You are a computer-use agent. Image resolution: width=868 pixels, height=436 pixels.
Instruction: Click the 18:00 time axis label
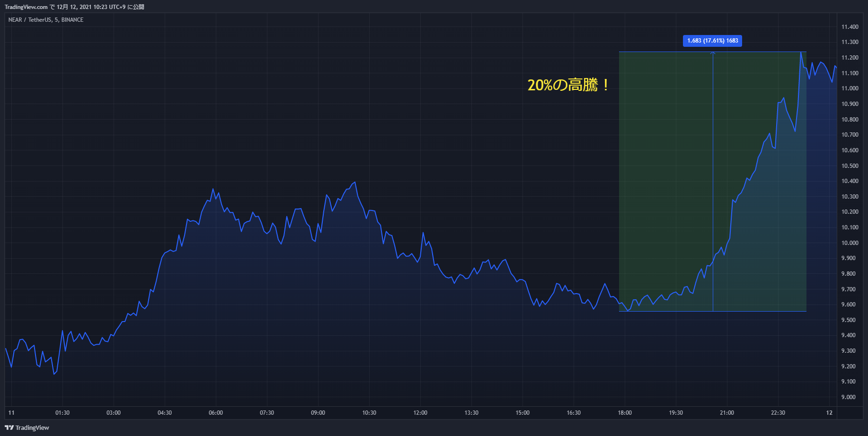[x=625, y=413]
